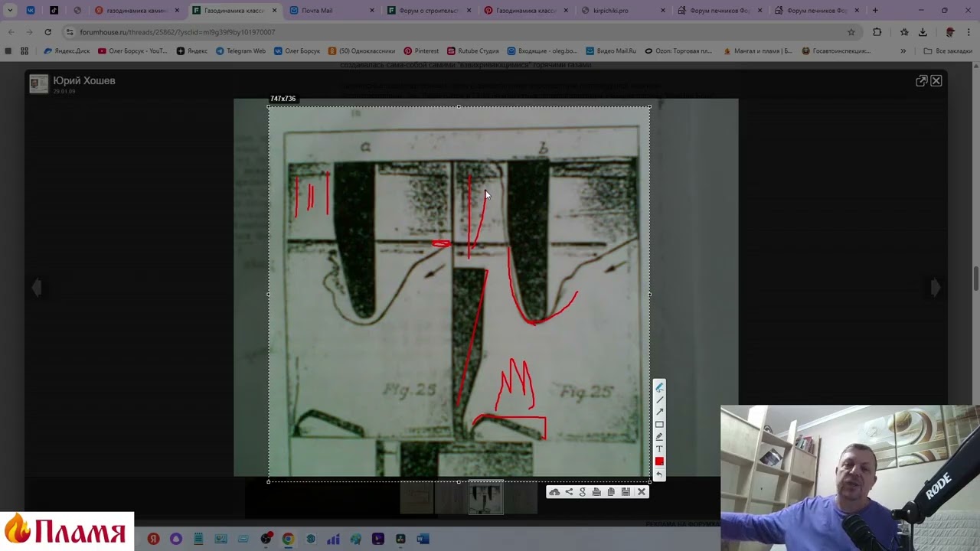The width and height of the screenshot is (980, 551).
Task: Open Yandex browser from taskbar
Action: click(x=153, y=539)
